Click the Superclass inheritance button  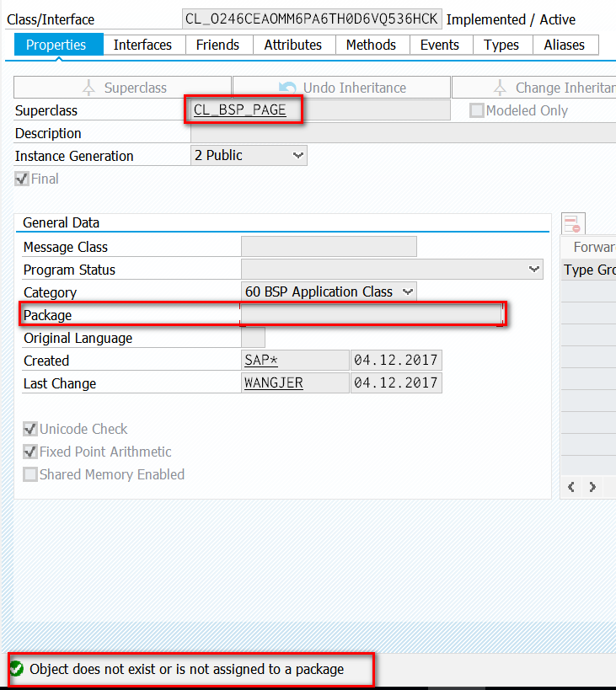[x=123, y=88]
